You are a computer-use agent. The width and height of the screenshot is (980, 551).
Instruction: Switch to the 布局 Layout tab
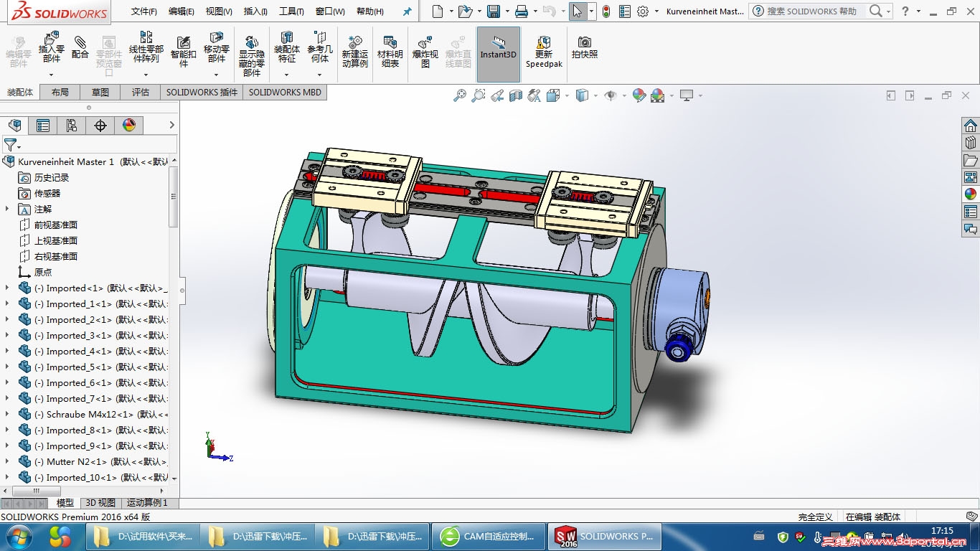[60, 92]
